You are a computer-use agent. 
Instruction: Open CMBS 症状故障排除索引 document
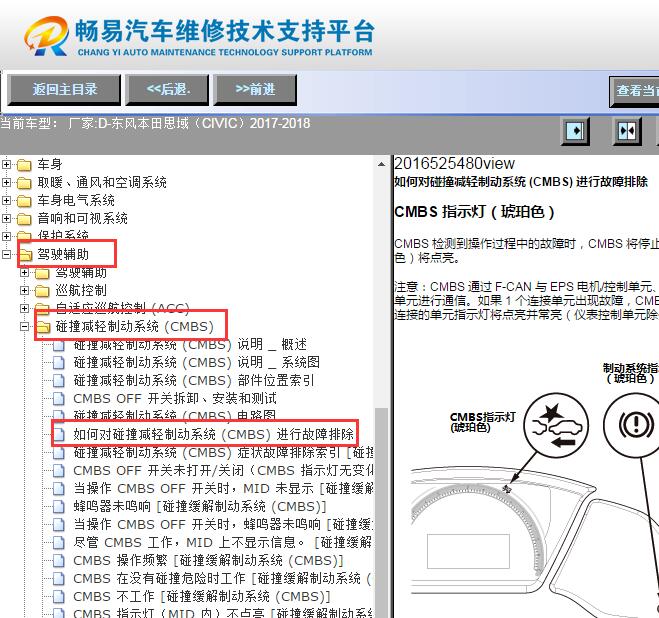pyautogui.click(x=223, y=452)
